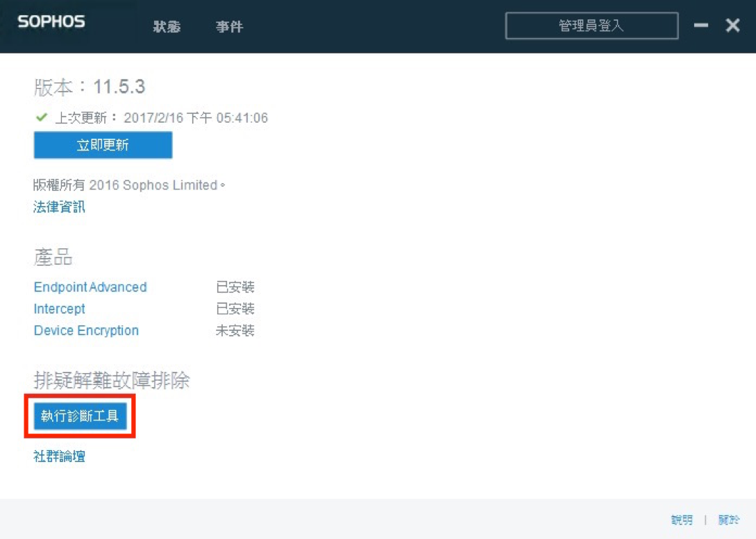
Task: Open the 關於 about link
Action: 728,520
